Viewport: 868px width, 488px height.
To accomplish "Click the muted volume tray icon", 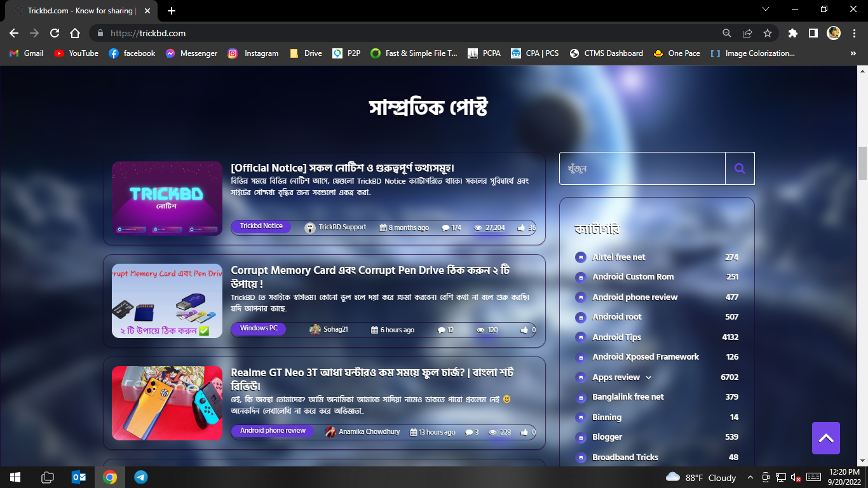I will pyautogui.click(x=794, y=477).
